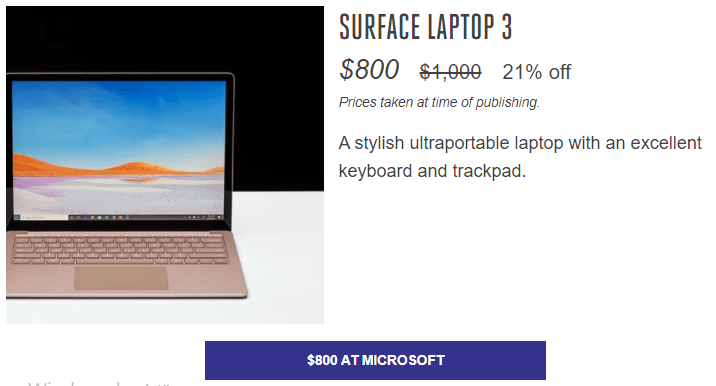Click the $800 at Microsoft button

(x=375, y=360)
